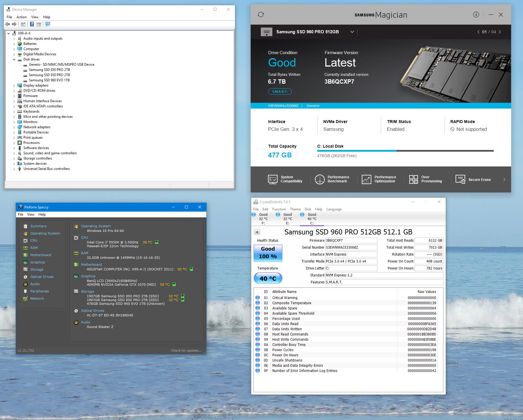Collapse the Disk drives tree node
Screen dimensions: 523x420
(x=14, y=59)
